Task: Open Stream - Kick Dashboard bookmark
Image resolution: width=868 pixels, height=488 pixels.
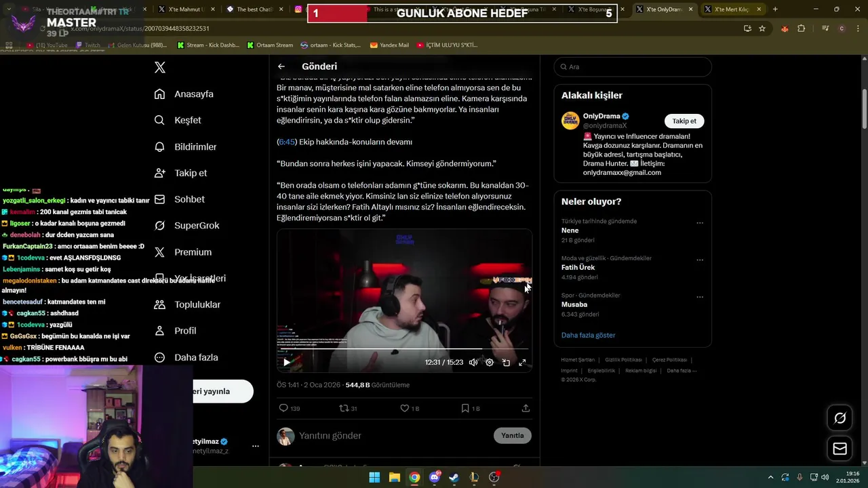Action: [x=208, y=45]
